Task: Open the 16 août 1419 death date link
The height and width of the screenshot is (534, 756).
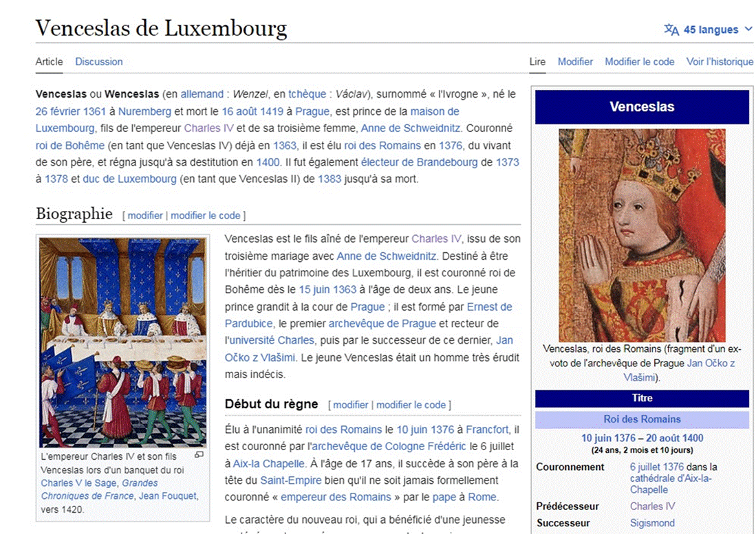Action: tap(252, 112)
